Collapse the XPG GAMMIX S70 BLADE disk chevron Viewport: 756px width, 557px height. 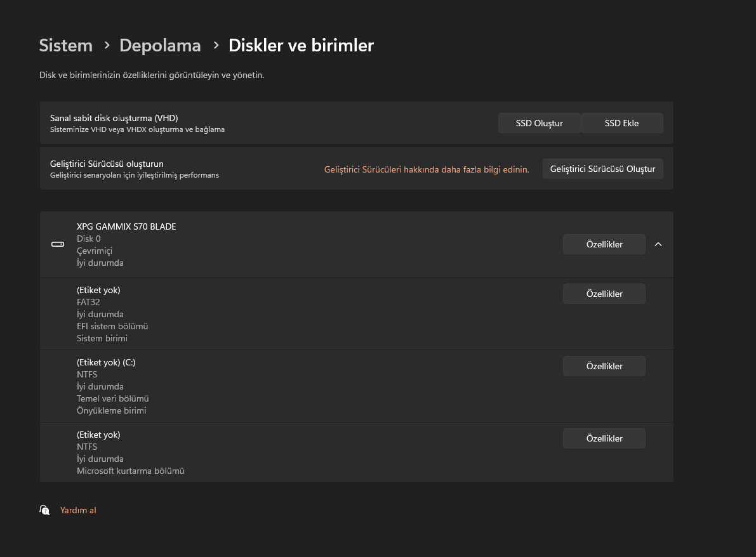coord(658,244)
